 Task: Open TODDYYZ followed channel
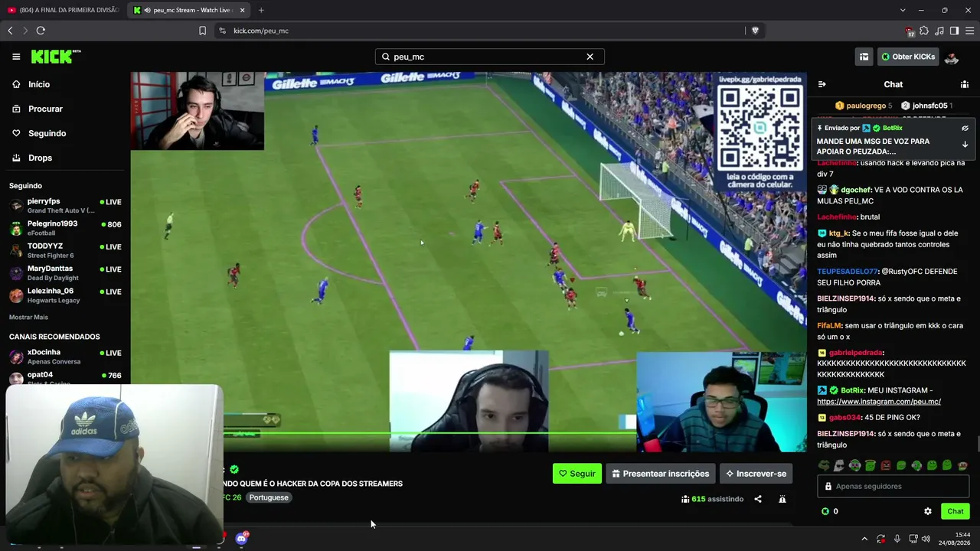pos(64,250)
